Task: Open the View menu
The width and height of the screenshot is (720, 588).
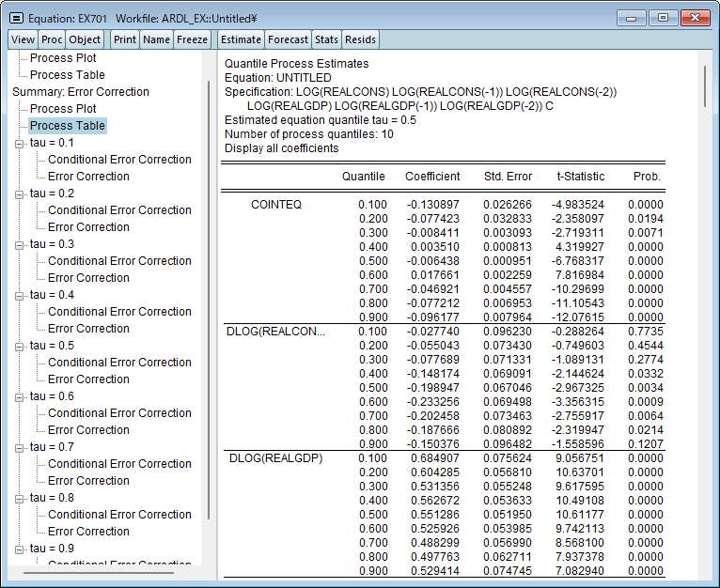Action: (23, 39)
